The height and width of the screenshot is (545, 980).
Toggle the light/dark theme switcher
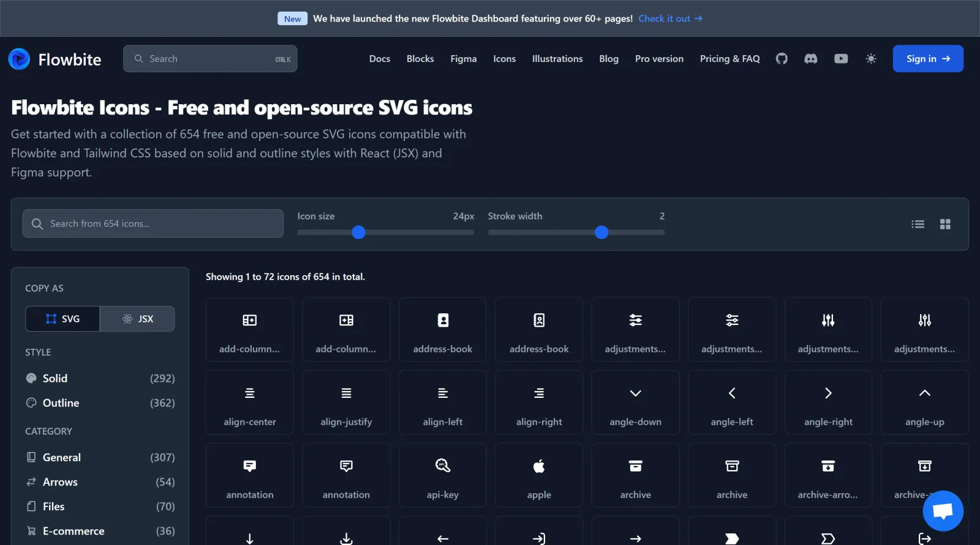[871, 59]
